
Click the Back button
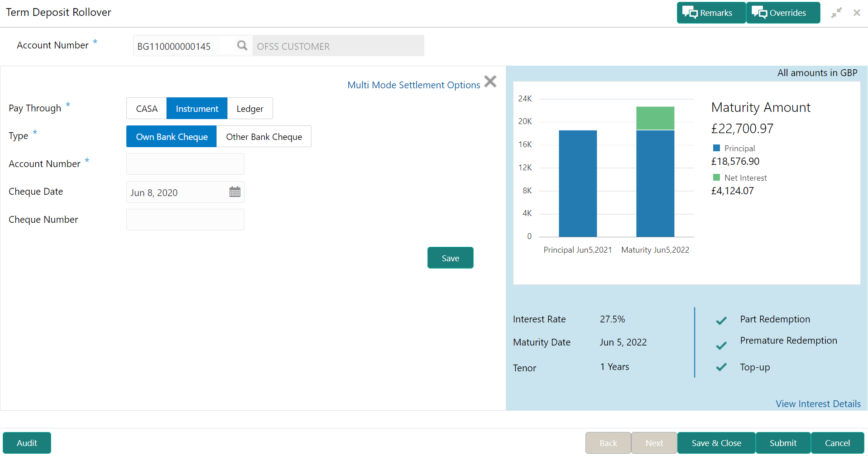pos(608,443)
